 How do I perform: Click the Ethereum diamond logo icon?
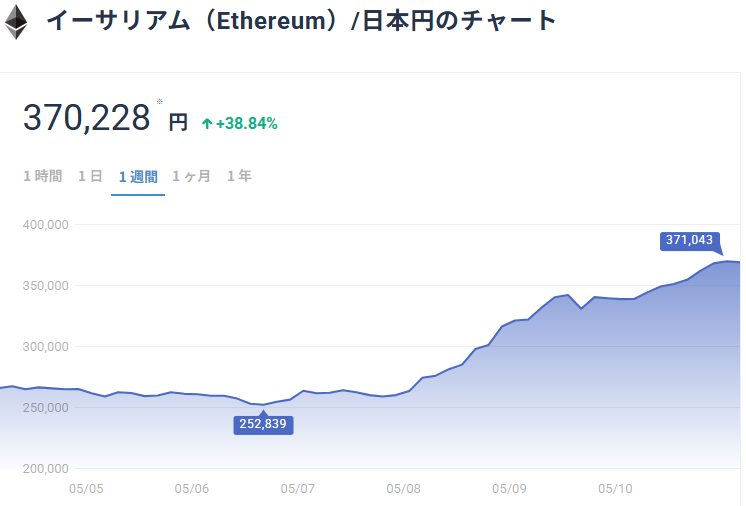click(x=16, y=22)
